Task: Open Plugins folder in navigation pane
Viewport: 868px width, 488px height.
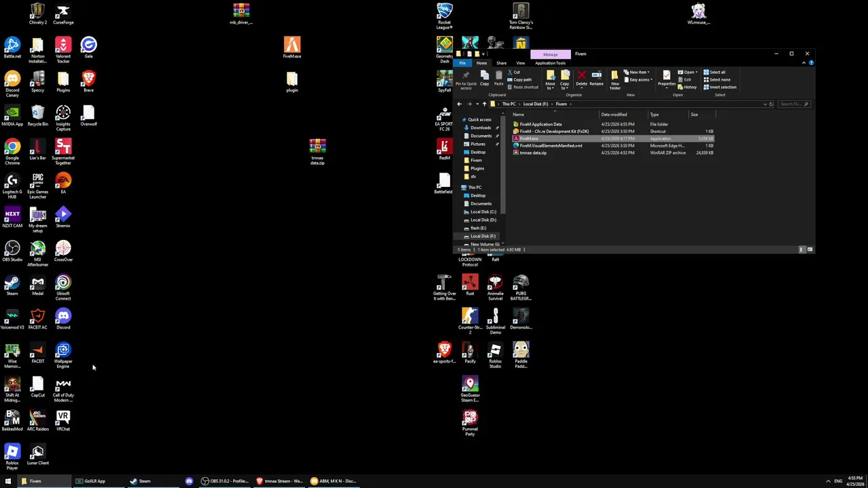Action: tap(477, 168)
